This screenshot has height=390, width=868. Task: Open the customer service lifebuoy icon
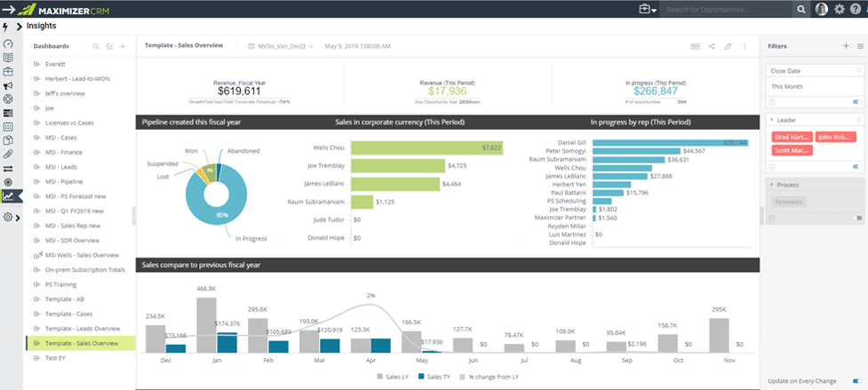[x=8, y=99]
